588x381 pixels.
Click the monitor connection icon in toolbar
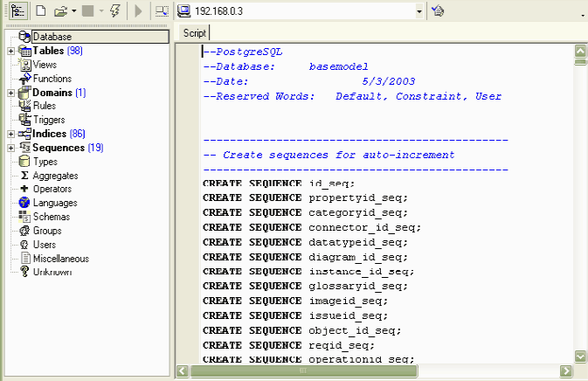coord(162,10)
